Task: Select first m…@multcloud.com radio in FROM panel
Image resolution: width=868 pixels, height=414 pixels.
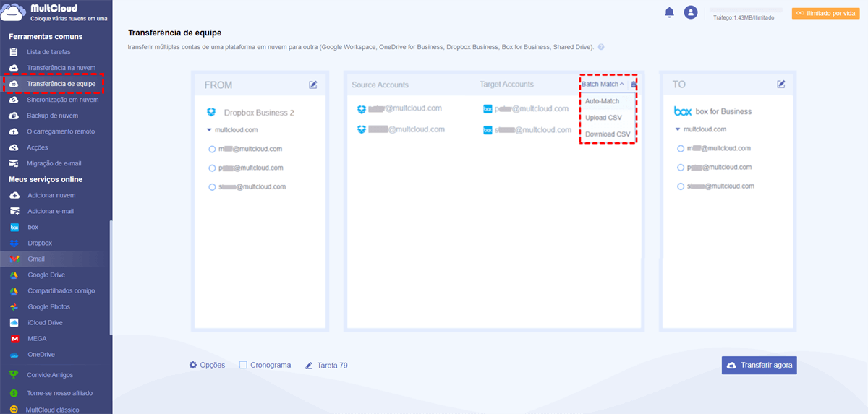Action: point(212,149)
